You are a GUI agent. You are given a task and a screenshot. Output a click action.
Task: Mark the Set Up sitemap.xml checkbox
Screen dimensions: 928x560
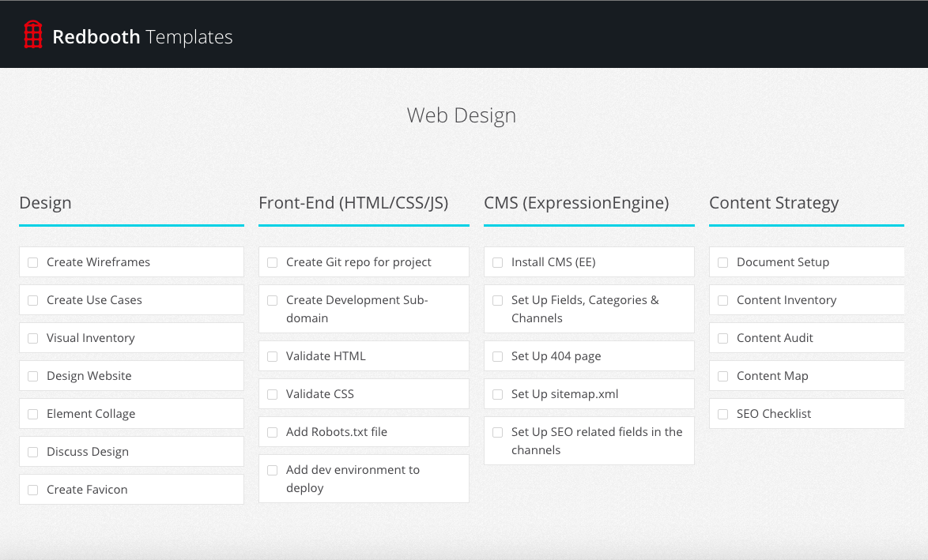click(498, 394)
